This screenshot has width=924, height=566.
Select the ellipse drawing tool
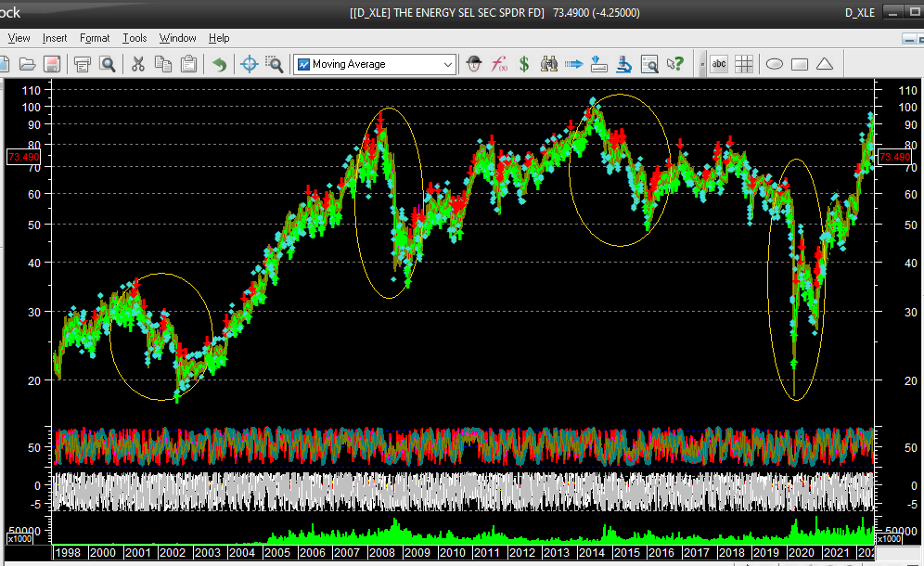774,64
